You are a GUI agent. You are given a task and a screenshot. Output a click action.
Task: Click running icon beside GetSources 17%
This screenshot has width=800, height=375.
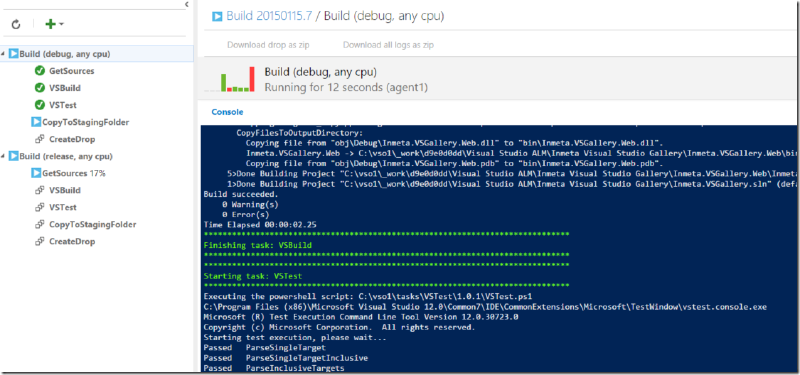pyautogui.click(x=36, y=173)
